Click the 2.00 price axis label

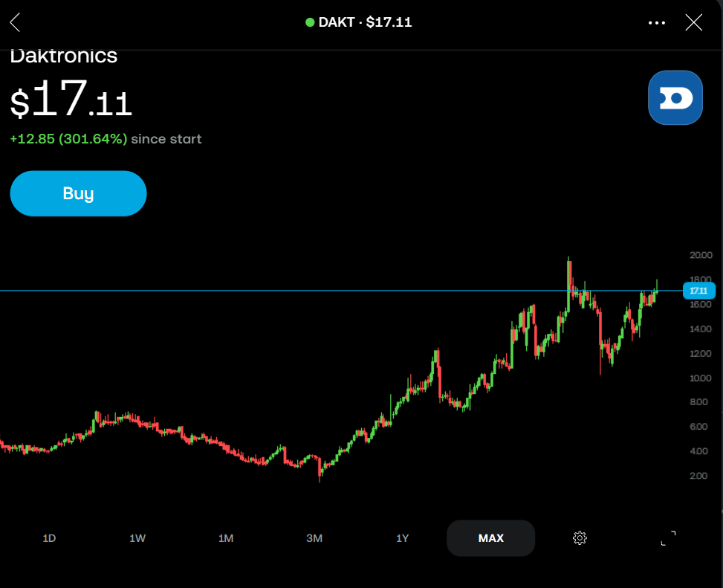coord(698,476)
